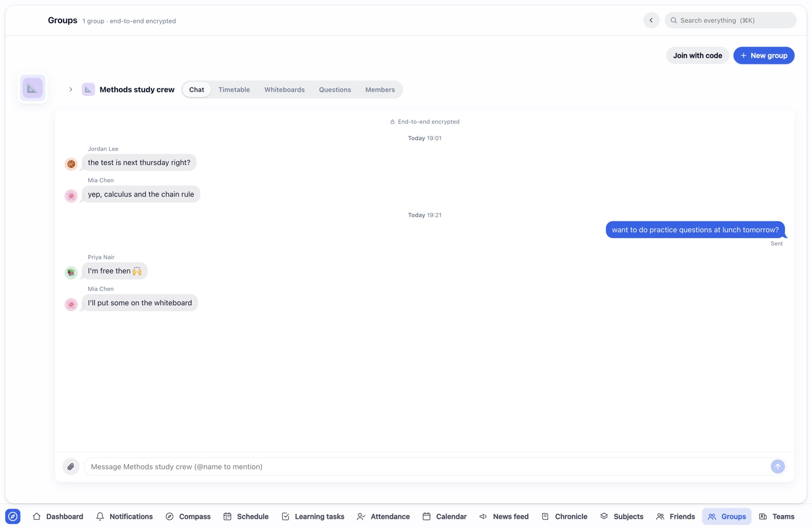Open the Methods study crew group thumbnail
This screenshot has height=529, width=812.
pyautogui.click(x=32, y=88)
